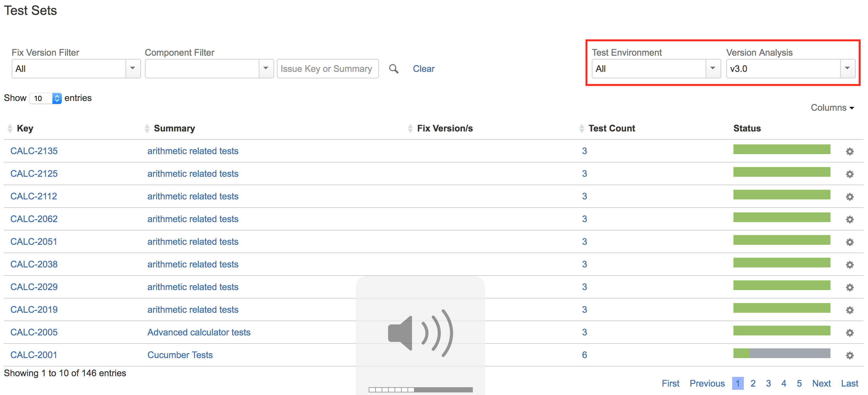Change the Show entries count selector

(46, 98)
